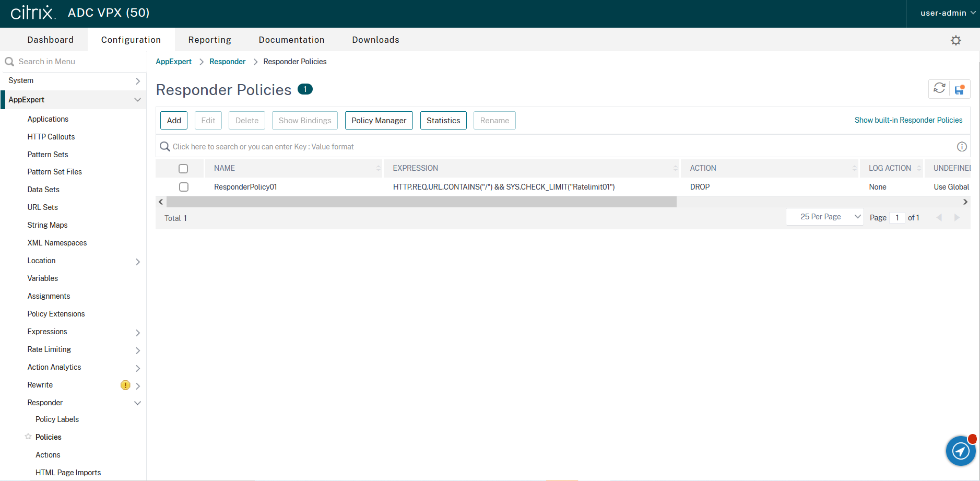
Task: Click the search magnifier in Responder Policies
Action: [x=164, y=147]
